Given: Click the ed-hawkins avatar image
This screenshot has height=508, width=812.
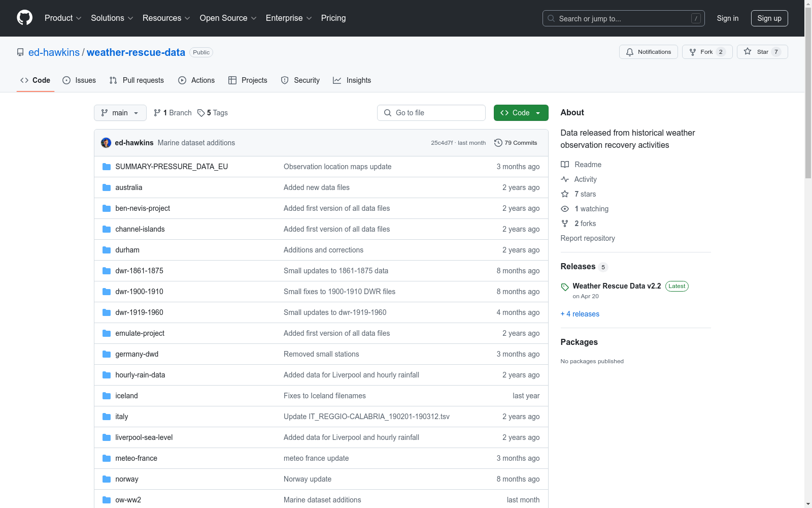Looking at the screenshot, I should click(106, 143).
